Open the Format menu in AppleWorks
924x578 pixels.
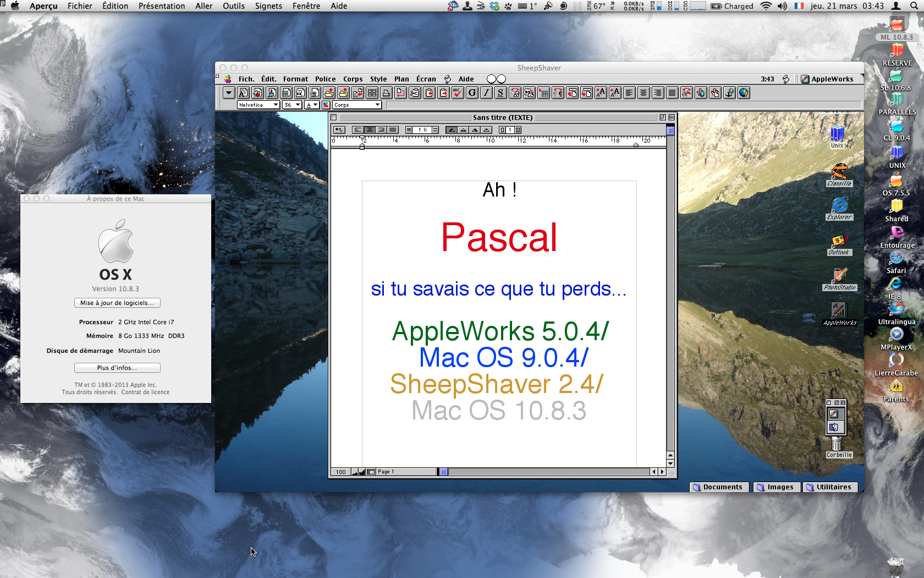coord(295,79)
